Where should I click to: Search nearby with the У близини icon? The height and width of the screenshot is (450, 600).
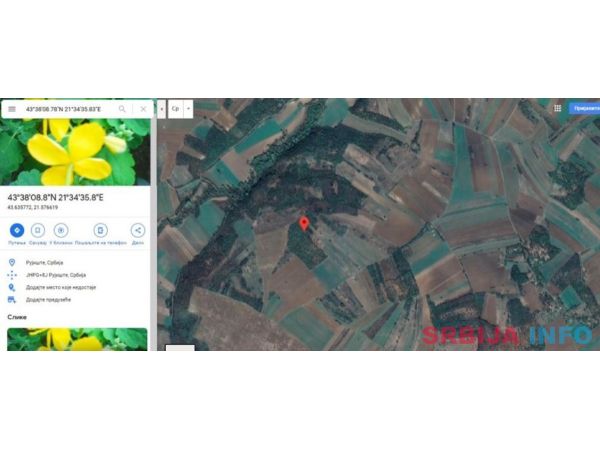[61, 231]
